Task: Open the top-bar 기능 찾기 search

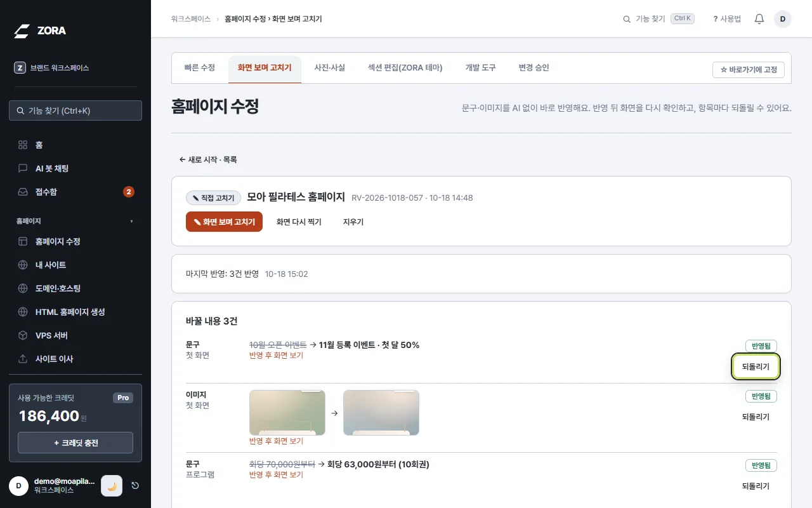Action: pyautogui.click(x=658, y=19)
